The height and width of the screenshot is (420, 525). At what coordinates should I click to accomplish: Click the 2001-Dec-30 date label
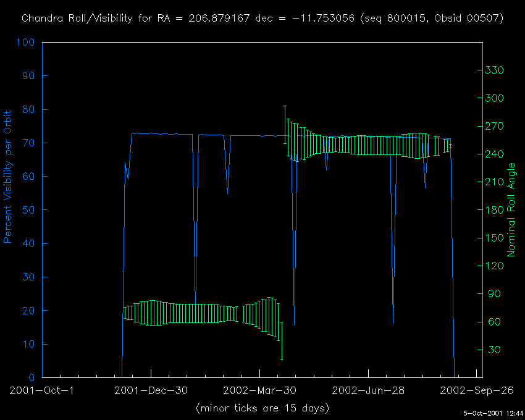point(151,390)
